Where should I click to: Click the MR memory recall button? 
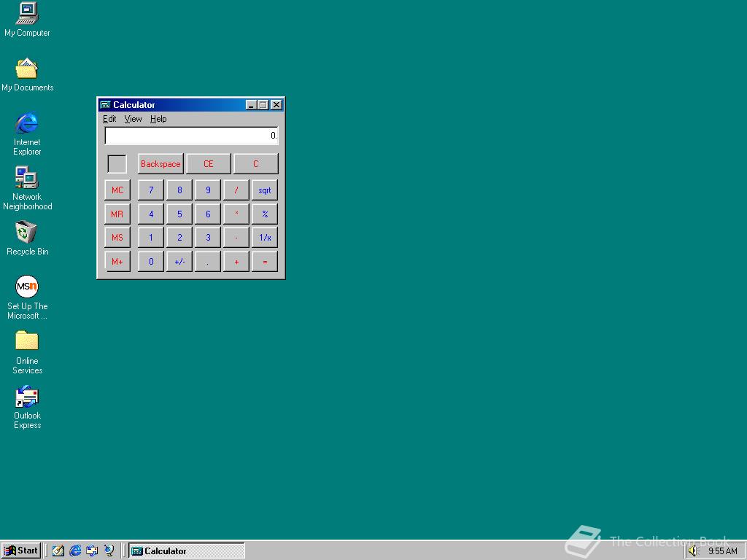[x=117, y=214]
